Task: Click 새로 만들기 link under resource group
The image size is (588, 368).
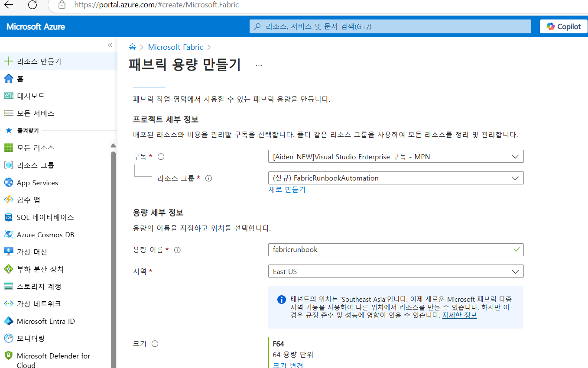Action: 287,190
